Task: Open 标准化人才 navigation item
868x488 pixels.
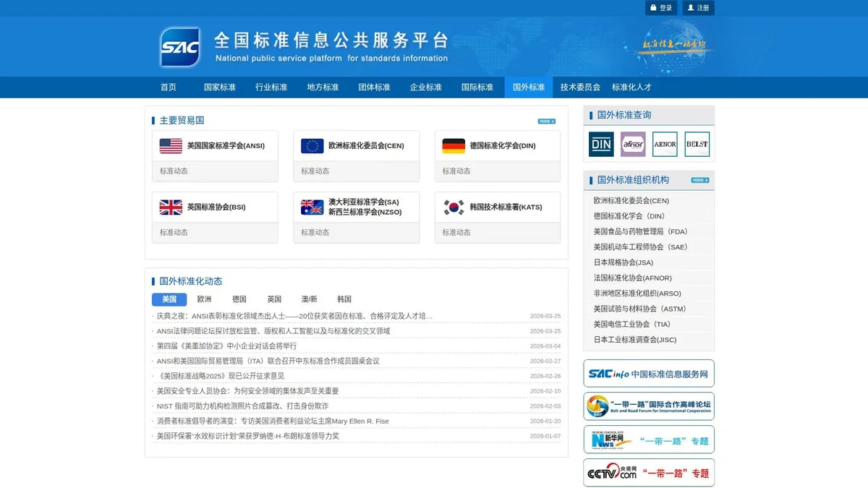Action: 631,87
